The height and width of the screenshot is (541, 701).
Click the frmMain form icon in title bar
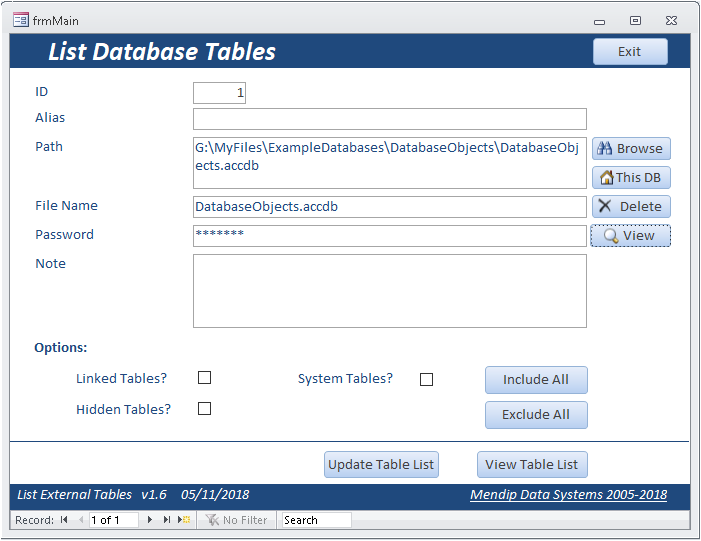point(20,20)
